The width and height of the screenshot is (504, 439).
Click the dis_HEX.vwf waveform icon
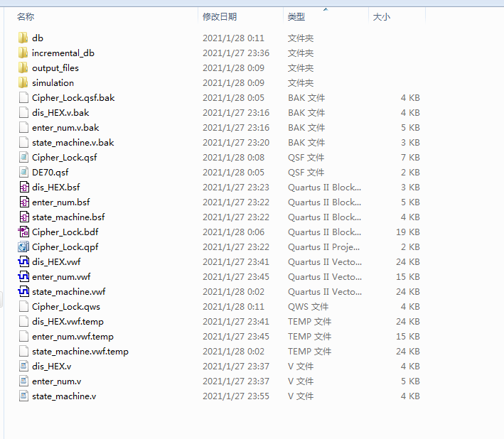tap(23, 261)
